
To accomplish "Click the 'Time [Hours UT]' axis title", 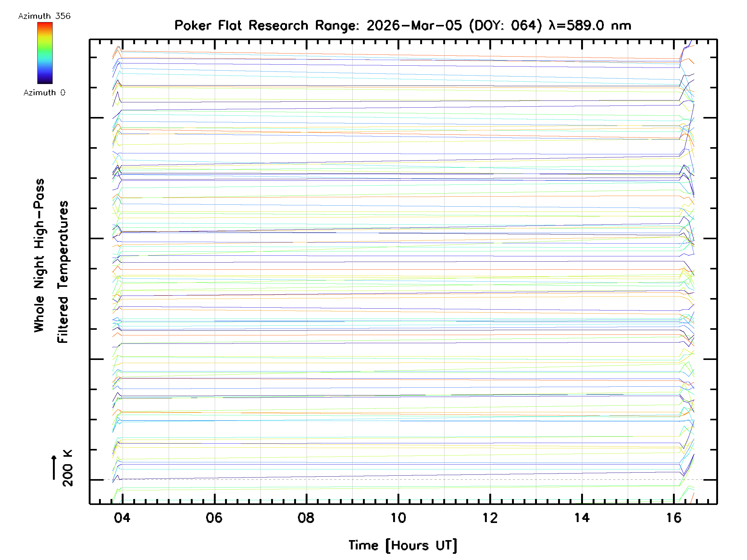I will (402, 545).
